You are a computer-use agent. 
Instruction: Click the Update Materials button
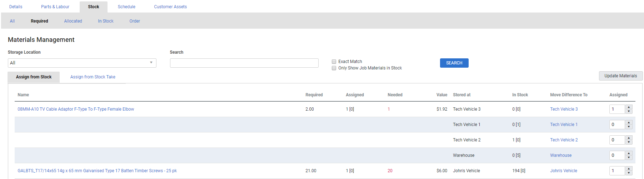[x=620, y=76]
